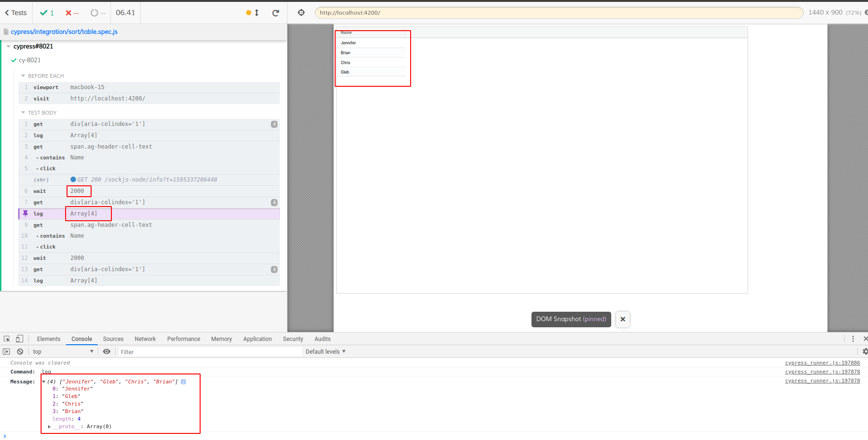This screenshot has width=868, height=440.
Task: Open the DevTools three-dot customize menu
Action: pos(852,339)
